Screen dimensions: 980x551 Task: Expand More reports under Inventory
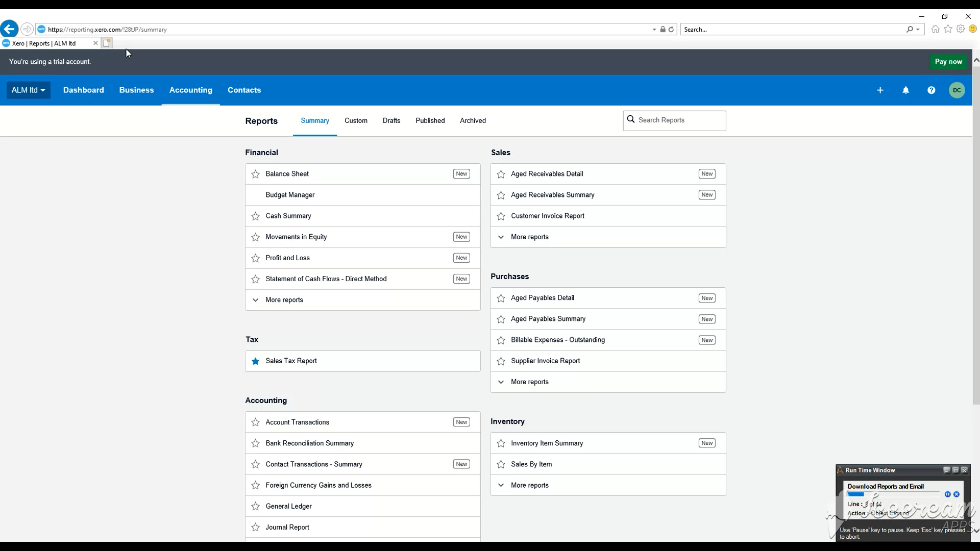coord(529,485)
